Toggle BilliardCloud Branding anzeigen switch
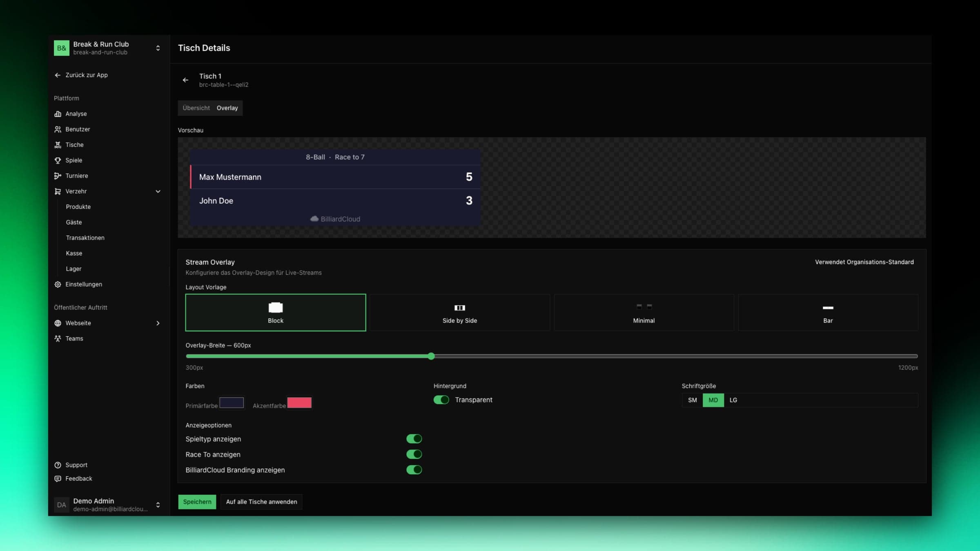Image resolution: width=980 pixels, height=551 pixels. 414,470
